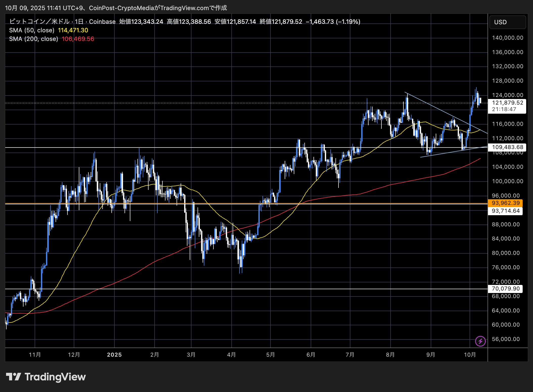The image size is (533, 392).
Task: Click the countdown timer 21:18:47 label
Action: tap(504, 109)
